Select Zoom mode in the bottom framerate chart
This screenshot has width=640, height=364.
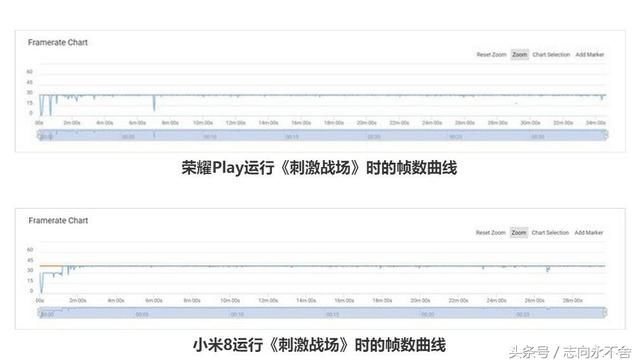(519, 232)
